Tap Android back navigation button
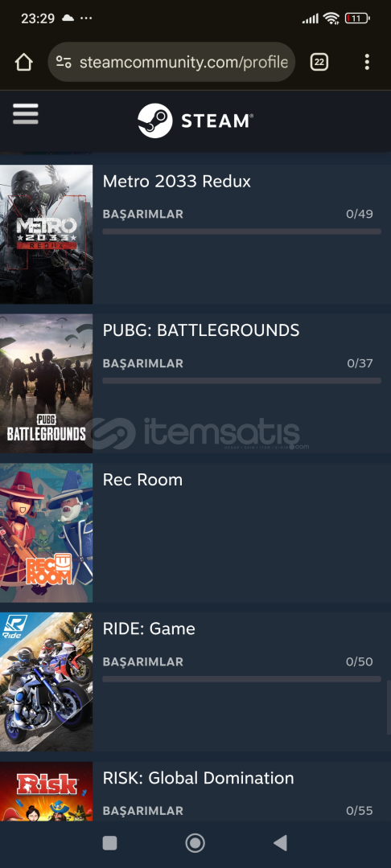This screenshot has width=391, height=868. [281, 843]
